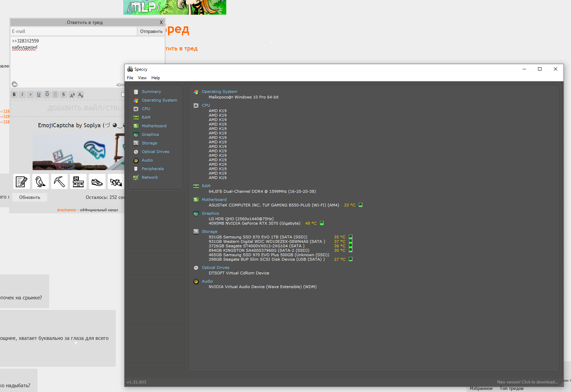Apply superscript formatting in the reply form
Screen dimensions: 571x392
(x=72, y=94)
